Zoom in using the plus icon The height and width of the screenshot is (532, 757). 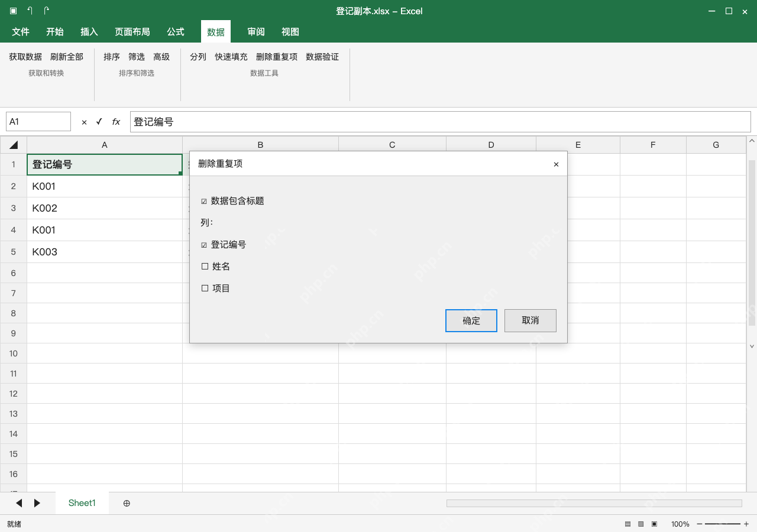click(746, 524)
